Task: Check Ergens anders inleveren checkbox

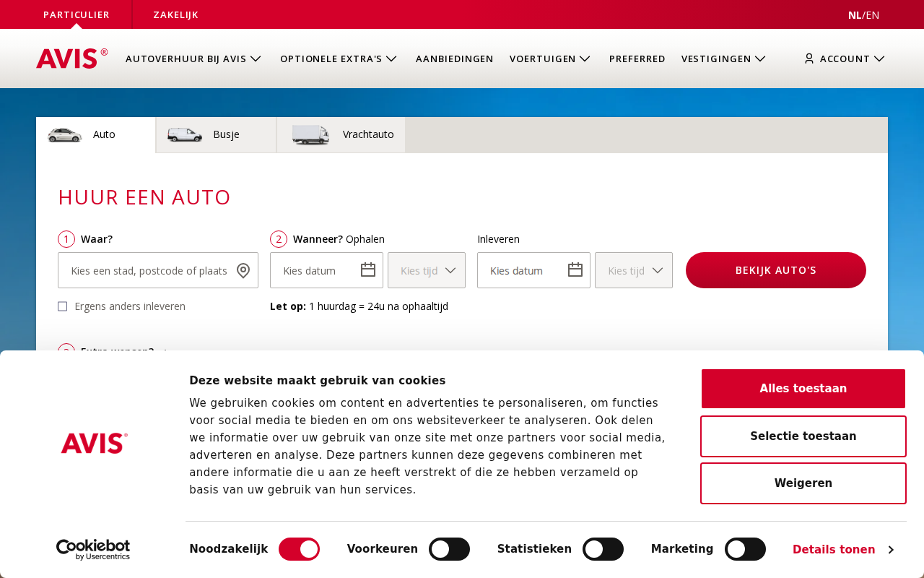Action: [x=63, y=306]
